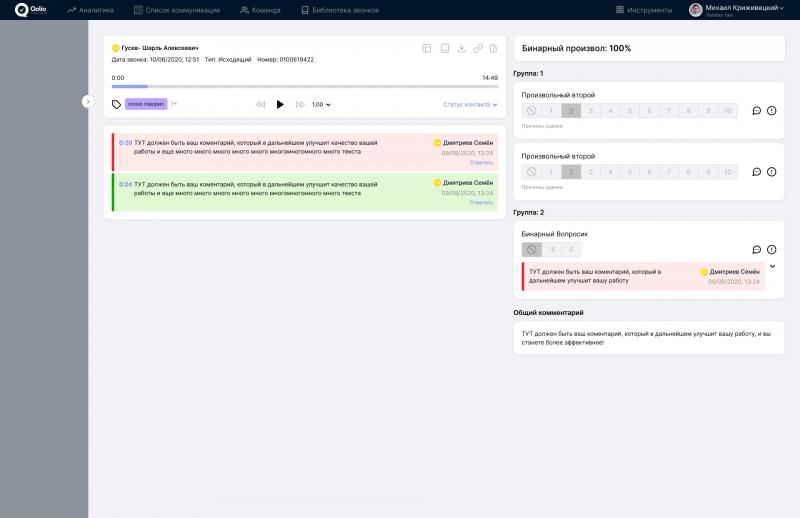Open the 'Аналитика' menu item

[91, 9]
